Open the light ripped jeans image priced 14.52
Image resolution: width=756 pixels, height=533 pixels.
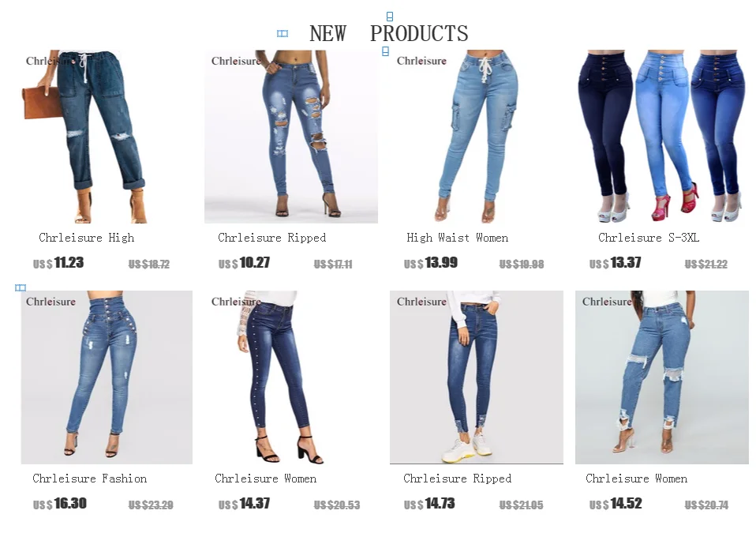coord(662,377)
